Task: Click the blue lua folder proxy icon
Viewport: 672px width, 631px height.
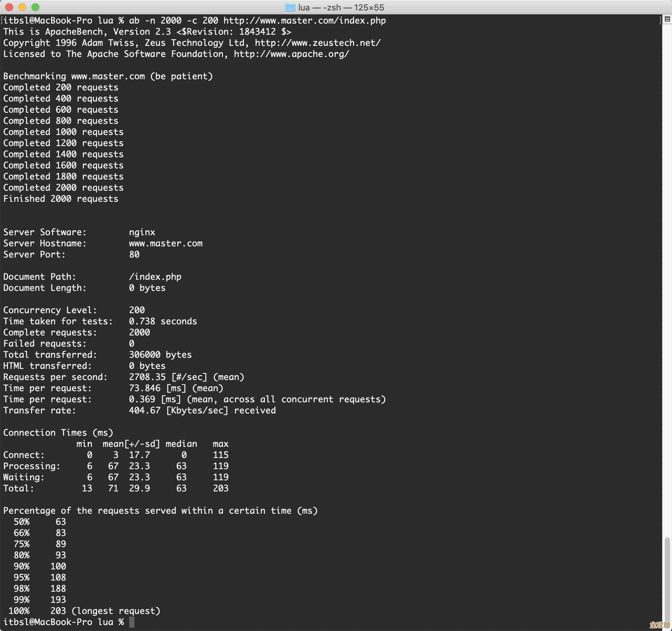Action: click(x=291, y=7)
